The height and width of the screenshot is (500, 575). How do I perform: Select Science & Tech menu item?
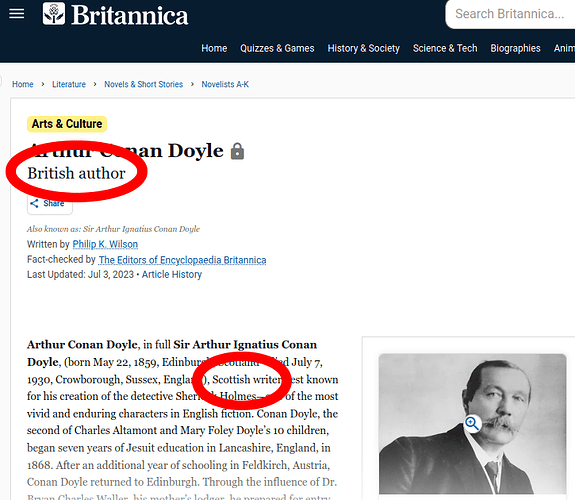click(445, 48)
